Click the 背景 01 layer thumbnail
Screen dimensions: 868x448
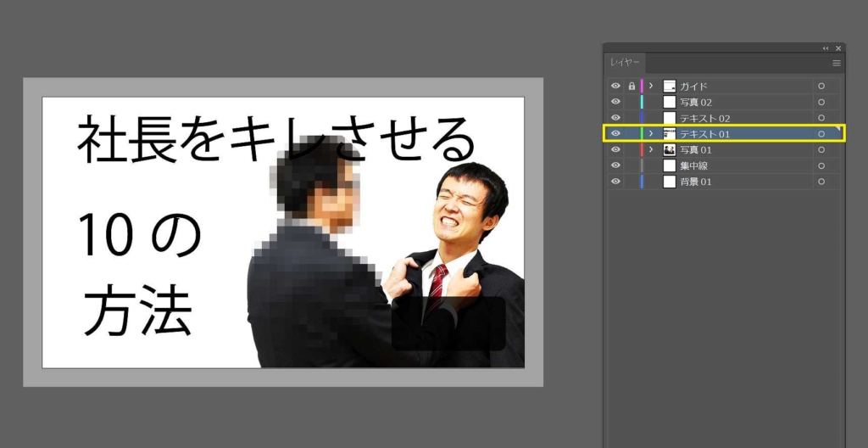click(x=670, y=182)
